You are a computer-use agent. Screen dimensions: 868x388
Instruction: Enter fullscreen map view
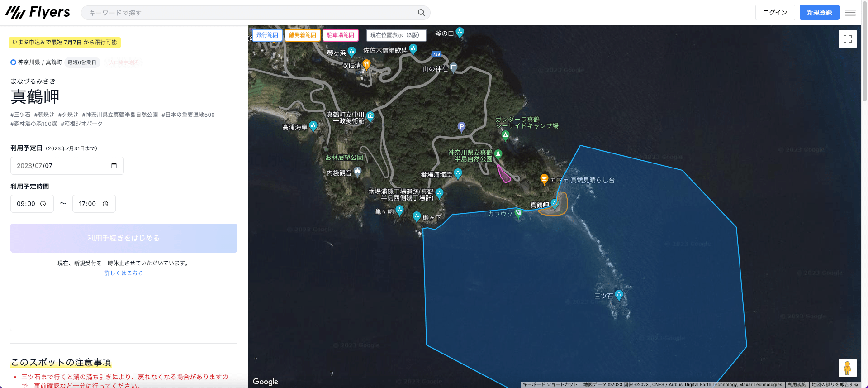pyautogui.click(x=847, y=39)
